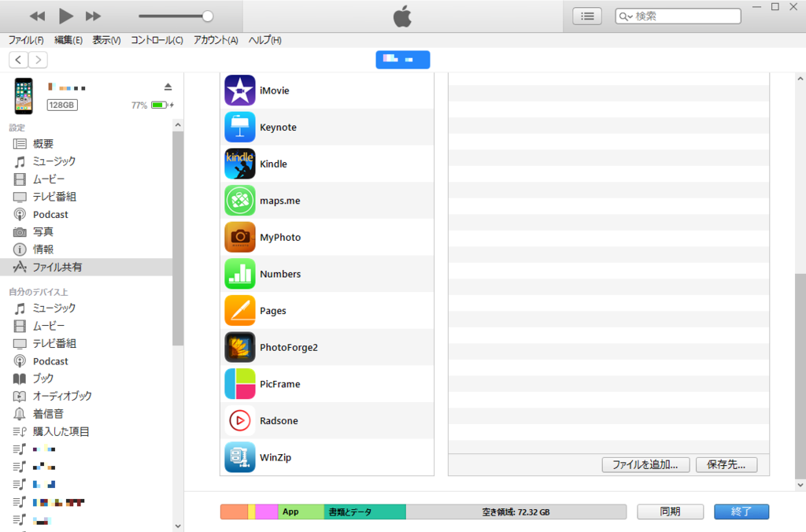
Task: Click the App storage segment
Action: tap(301, 512)
